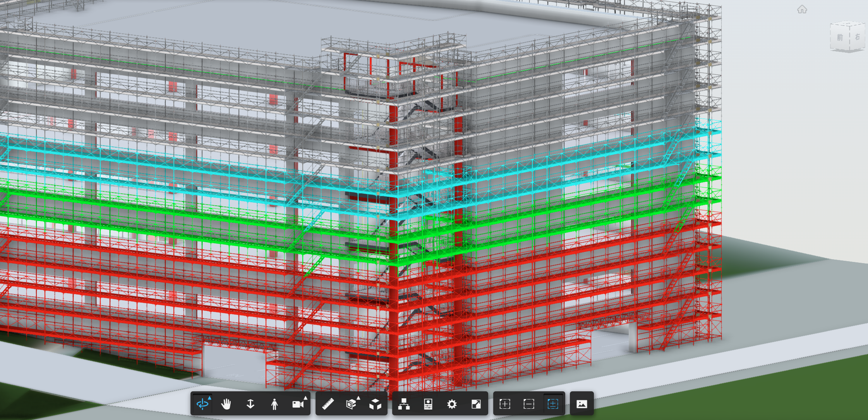This screenshot has width=868, height=420.
Task: Click the right face 右 of view cube
Action: tap(857, 37)
